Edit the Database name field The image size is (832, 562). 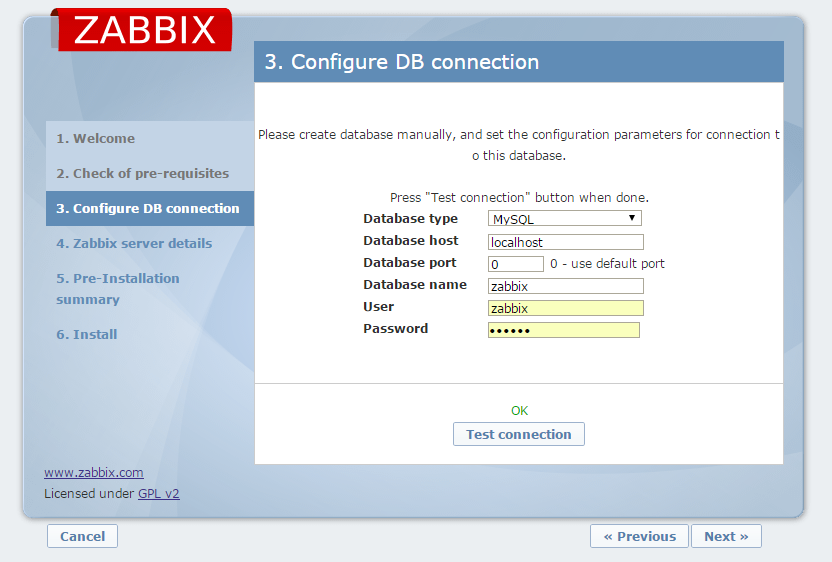[566, 286]
